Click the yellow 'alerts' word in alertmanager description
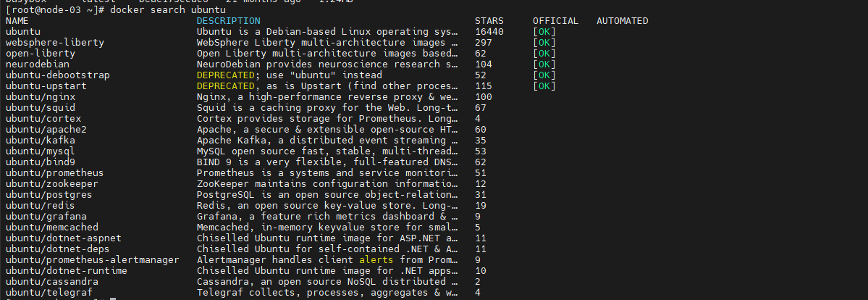 click(x=376, y=259)
